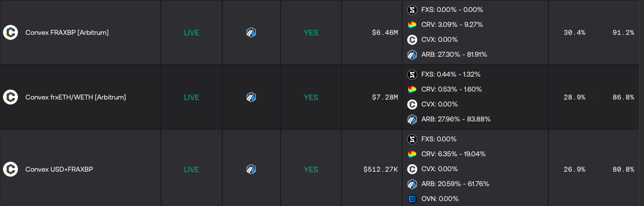Open the Convex USD+FRAXBP farm
This screenshot has height=206, width=644.
pos(59,170)
